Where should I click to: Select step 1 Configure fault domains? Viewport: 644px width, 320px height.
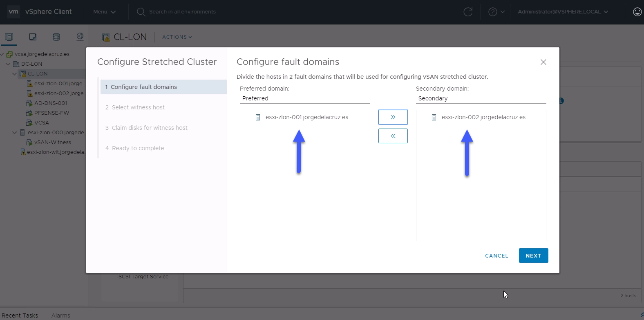(x=163, y=87)
